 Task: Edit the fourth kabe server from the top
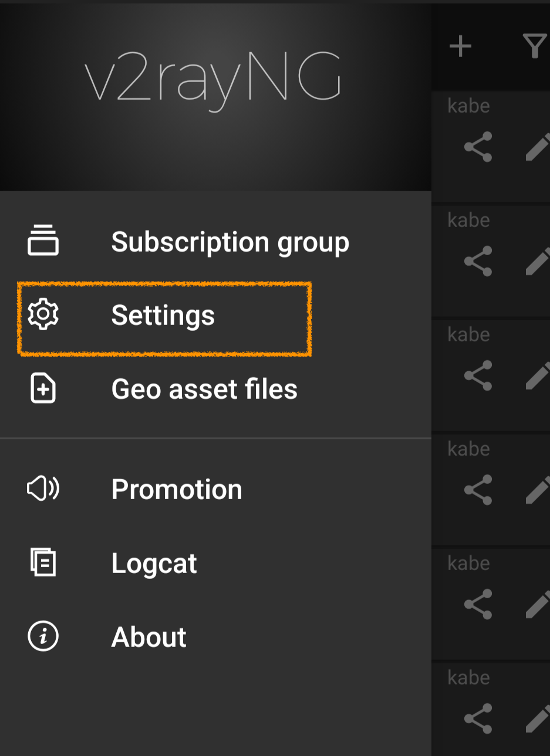pyautogui.click(x=538, y=490)
